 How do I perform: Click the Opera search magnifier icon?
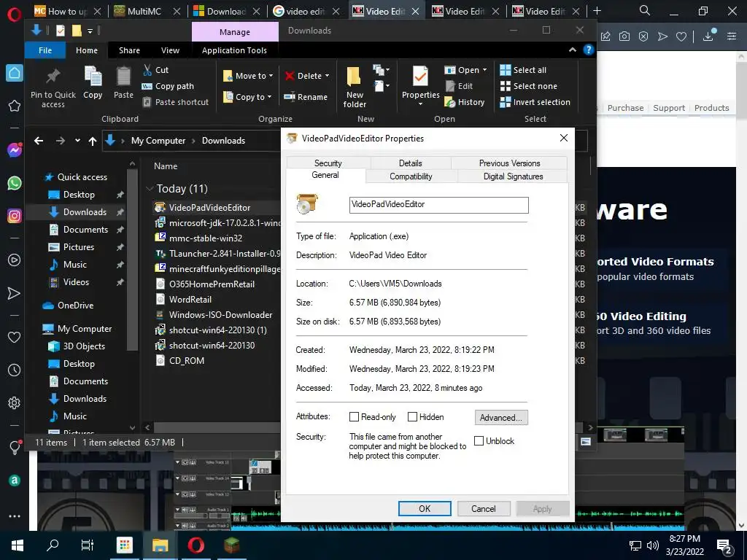644,10
